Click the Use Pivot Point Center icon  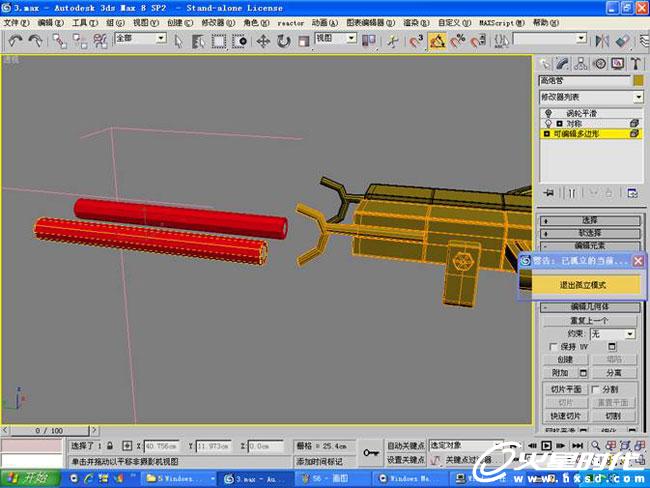pos(369,41)
